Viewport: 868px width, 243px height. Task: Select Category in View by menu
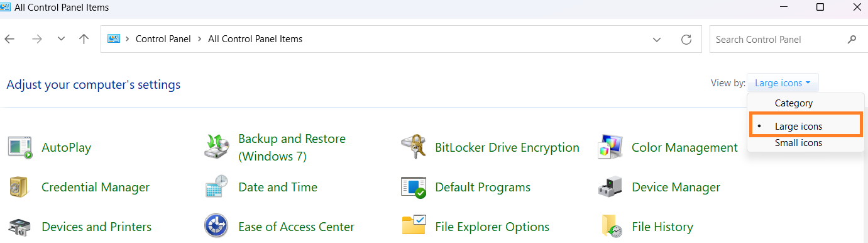pyautogui.click(x=806, y=103)
